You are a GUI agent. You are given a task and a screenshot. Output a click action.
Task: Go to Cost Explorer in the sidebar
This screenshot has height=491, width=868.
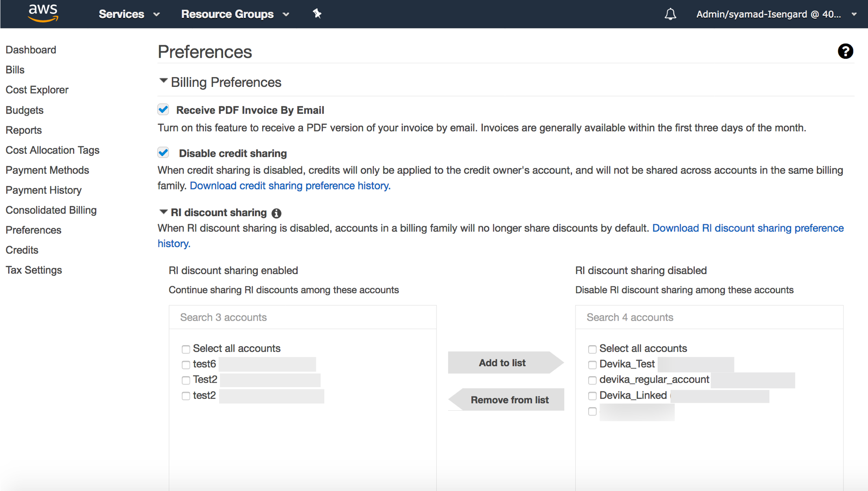coord(37,90)
